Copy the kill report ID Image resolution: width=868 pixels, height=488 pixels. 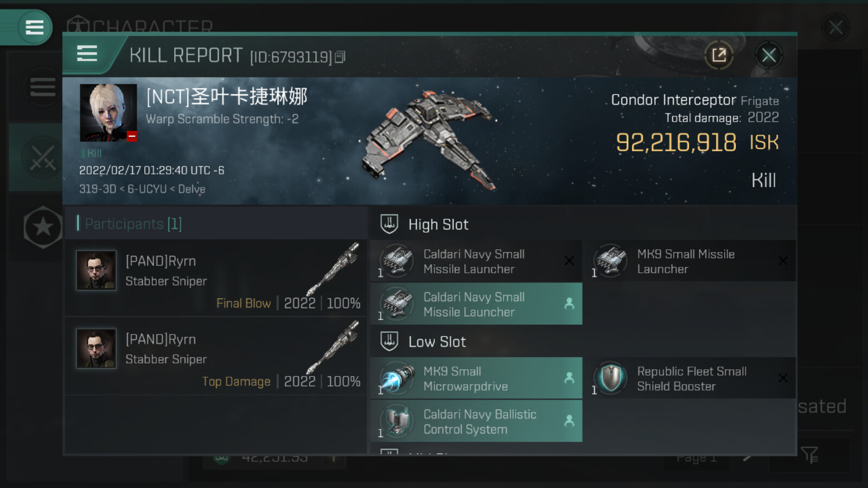(x=340, y=57)
